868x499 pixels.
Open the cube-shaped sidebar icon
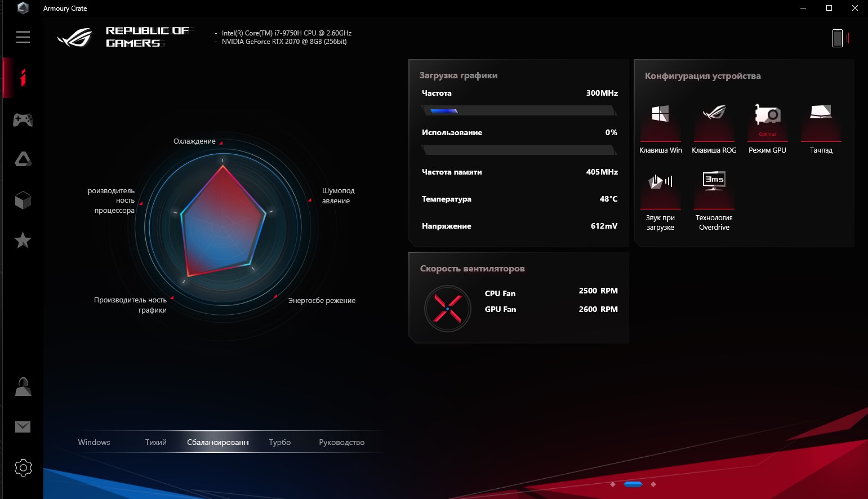(x=23, y=200)
